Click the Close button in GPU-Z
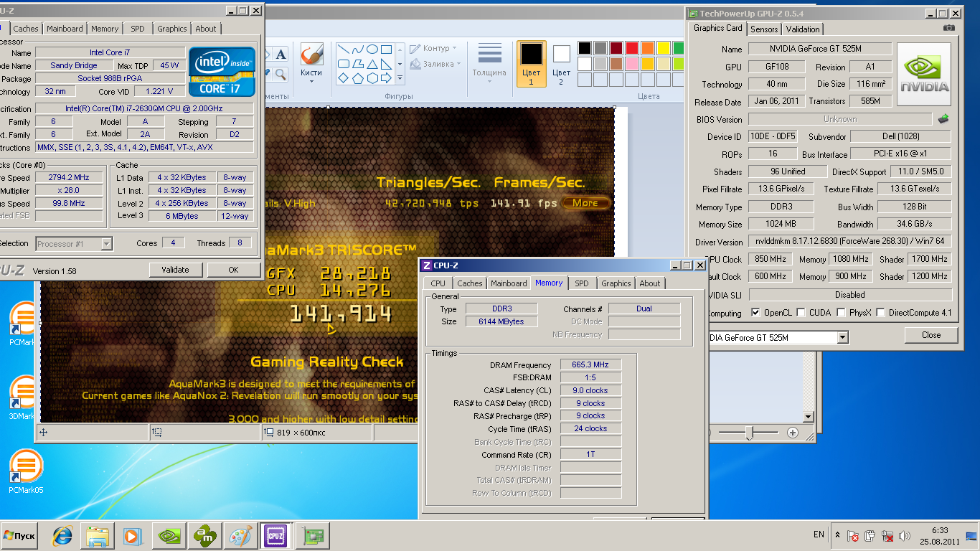 [x=931, y=334]
